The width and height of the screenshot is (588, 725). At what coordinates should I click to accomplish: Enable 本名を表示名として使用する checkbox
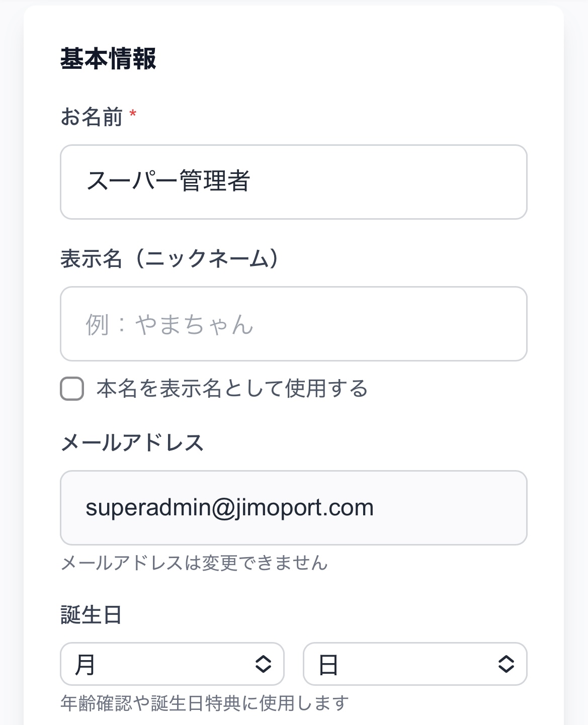(72, 389)
